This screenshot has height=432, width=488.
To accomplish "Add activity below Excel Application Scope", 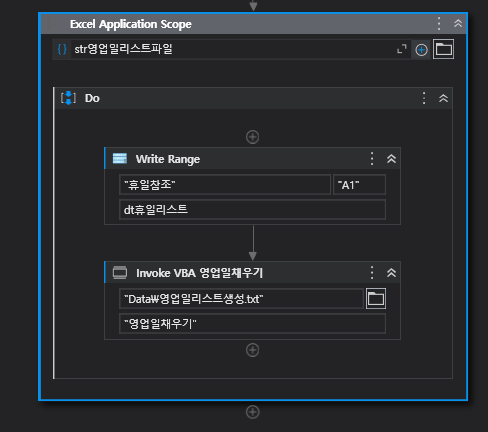I will coord(252,412).
